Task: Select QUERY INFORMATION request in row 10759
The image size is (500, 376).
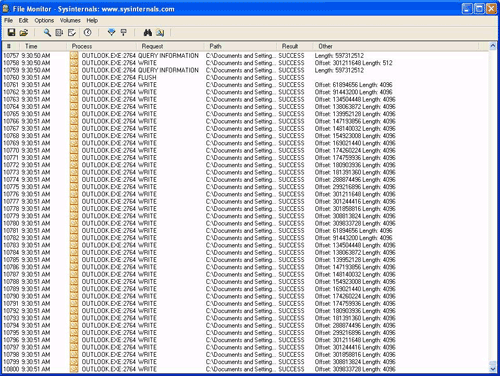Action: 168,70
